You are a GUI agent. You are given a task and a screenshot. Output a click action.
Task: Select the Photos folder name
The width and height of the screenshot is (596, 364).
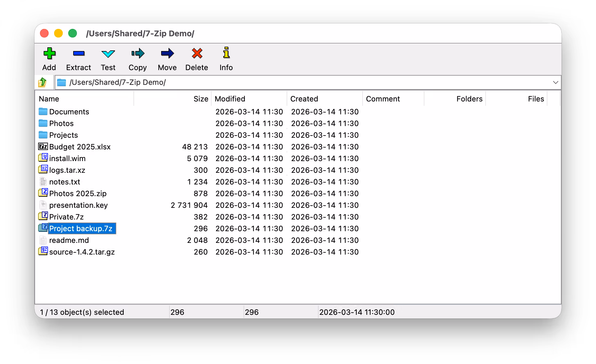tap(62, 123)
